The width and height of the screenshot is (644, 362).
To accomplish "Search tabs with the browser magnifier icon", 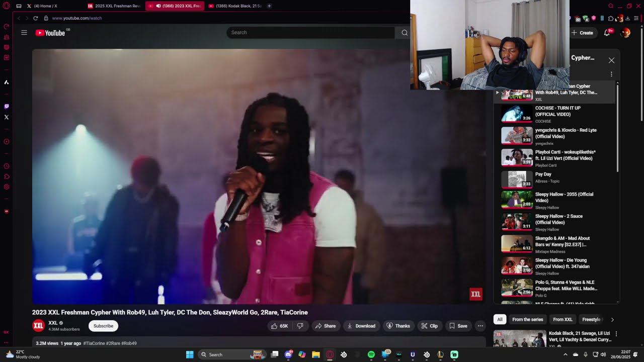I will point(611,6).
